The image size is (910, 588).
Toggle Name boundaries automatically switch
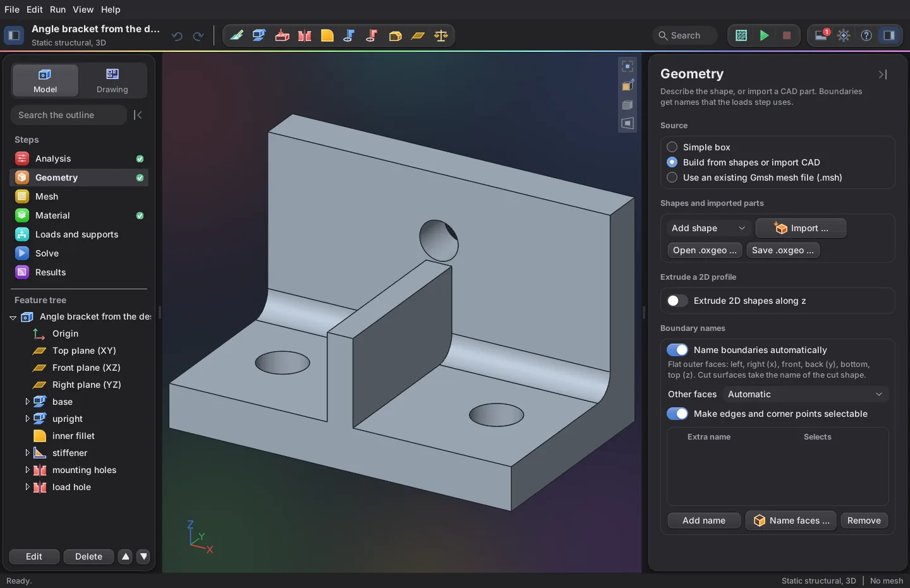pos(677,350)
